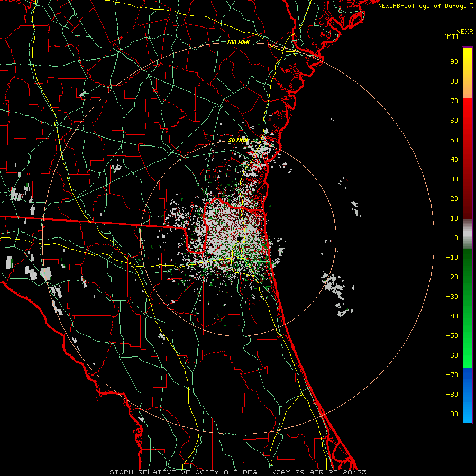Click the 50 value on the velocity scale
The width and height of the screenshot is (476, 476).
click(x=454, y=140)
